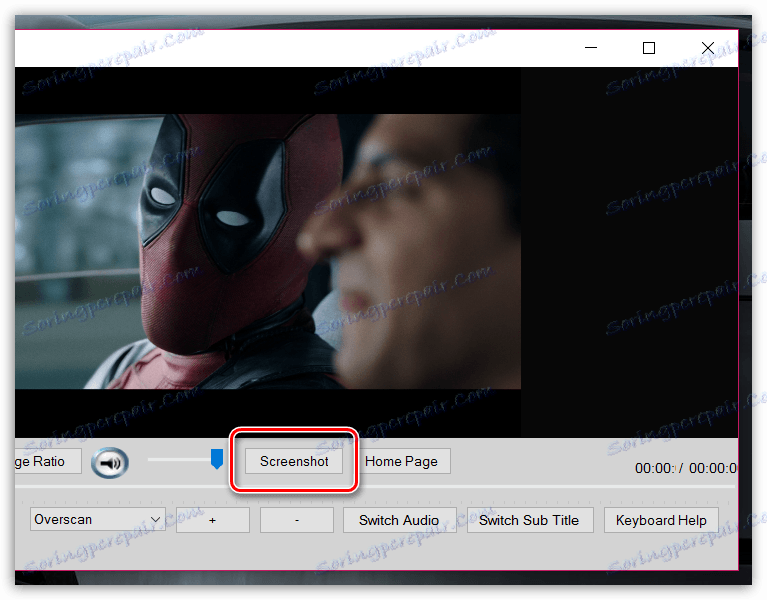Minimize the player window

pyautogui.click(x=591, y=48)
